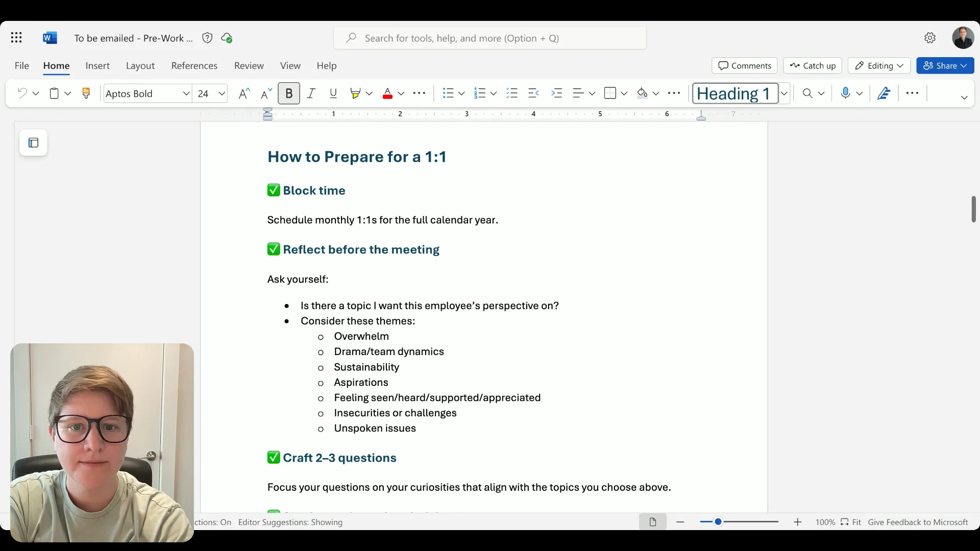980x551 pixels.
Task: Paste from the clipboard
Action: click(54, 93)
